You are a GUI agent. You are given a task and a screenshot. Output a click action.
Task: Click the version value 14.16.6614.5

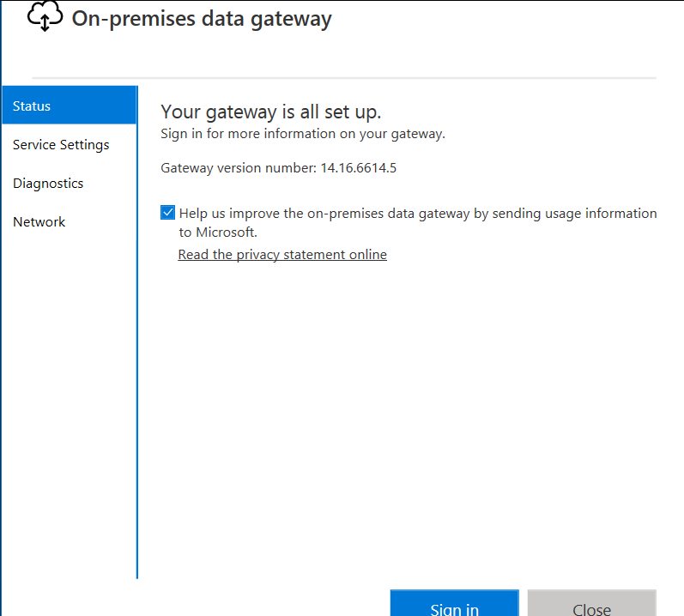pyautogui.click(x=359, y=168)
